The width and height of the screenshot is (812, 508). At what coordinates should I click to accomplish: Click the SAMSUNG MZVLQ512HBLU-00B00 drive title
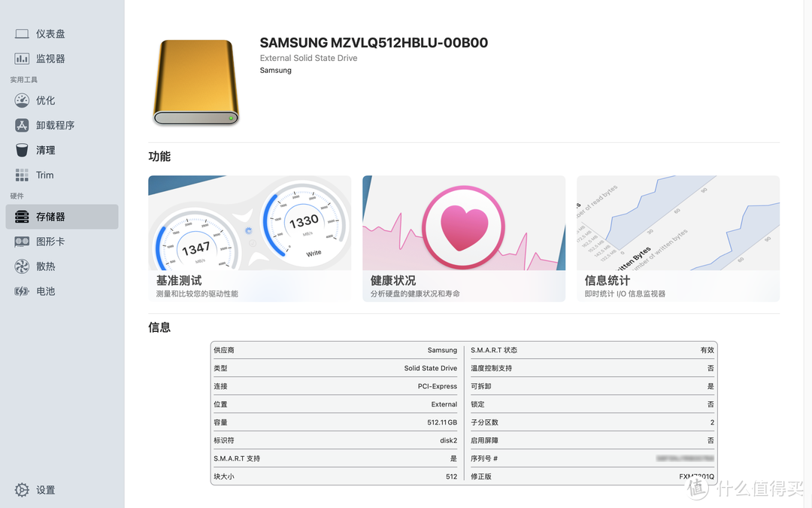[373, 43]
